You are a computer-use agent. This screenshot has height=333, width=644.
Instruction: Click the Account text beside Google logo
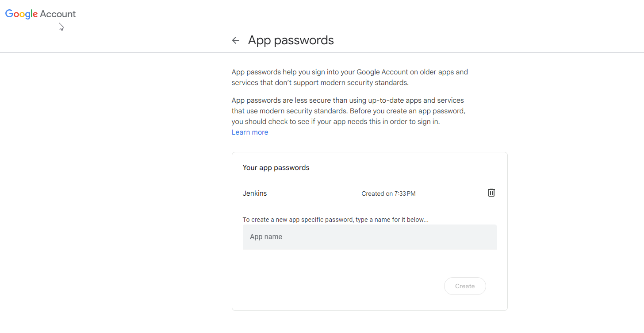tap(58, 14)
